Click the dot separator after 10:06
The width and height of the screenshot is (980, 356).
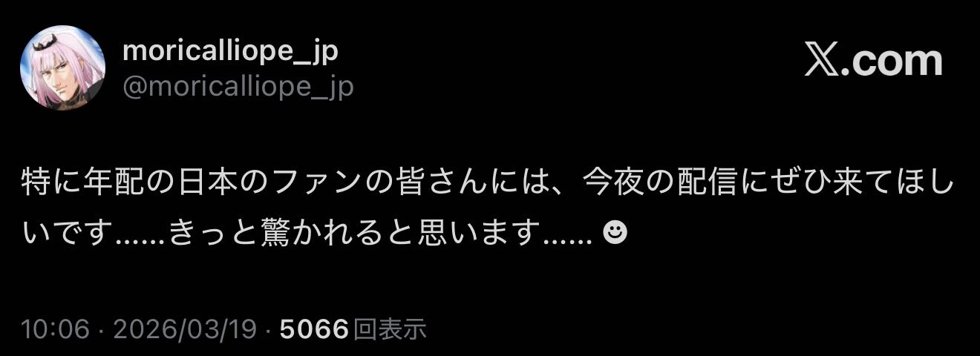99,329
